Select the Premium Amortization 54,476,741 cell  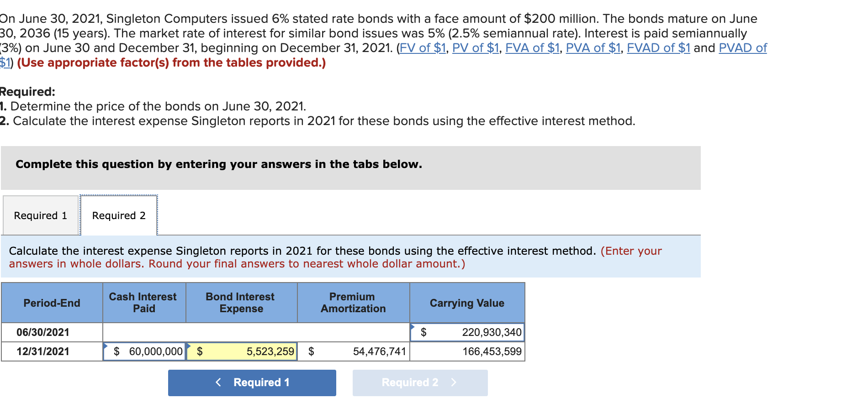pyautogui.click(x=354, y=351)
